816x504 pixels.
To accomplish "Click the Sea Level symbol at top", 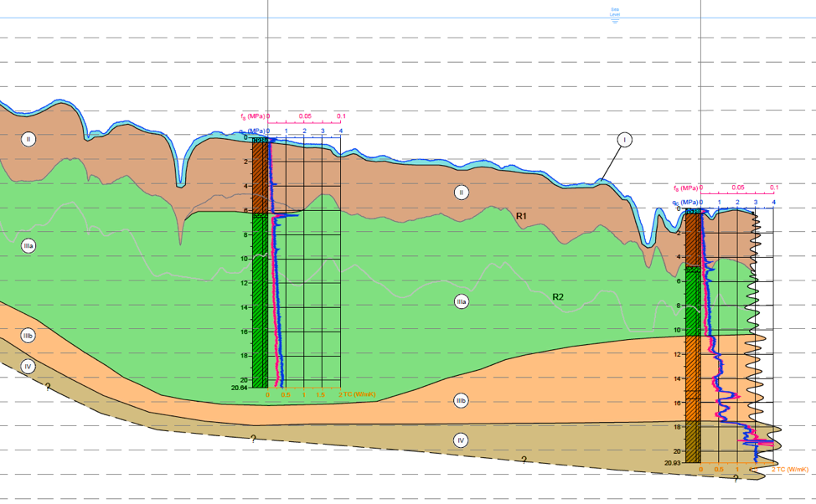I will point(615,15).
